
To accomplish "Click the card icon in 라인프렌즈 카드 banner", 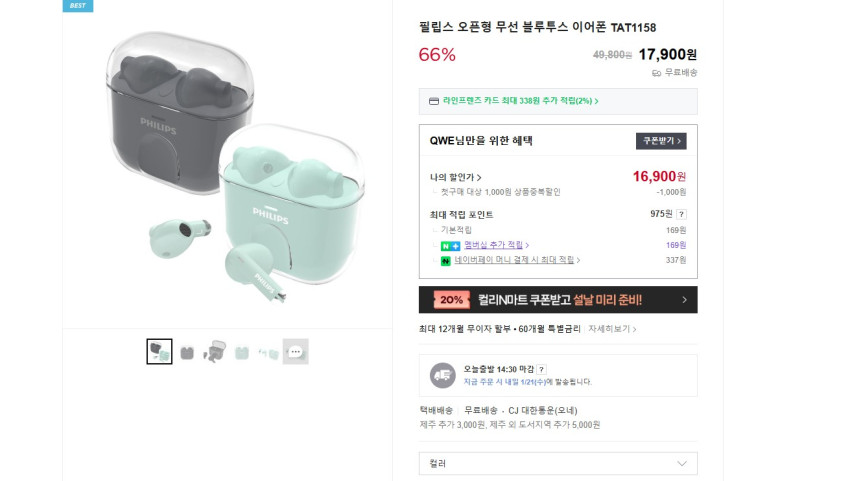I will coord(433,101).
